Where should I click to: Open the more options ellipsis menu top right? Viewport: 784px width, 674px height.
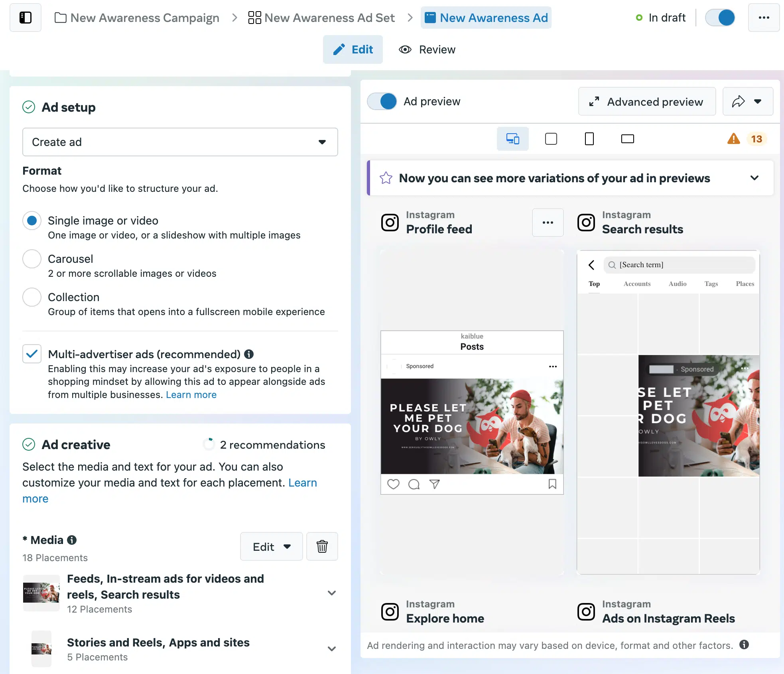tap(764, 18)
